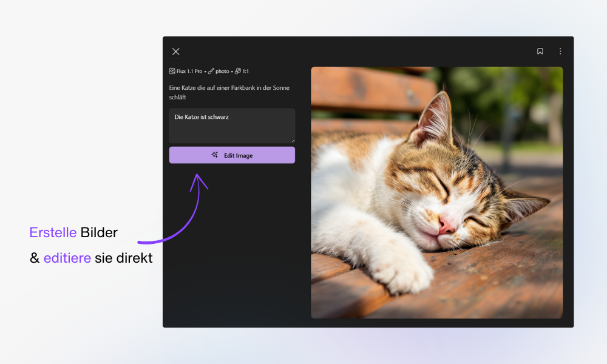
Task: Bookmark the generated cat image
Action: pos(540,51)
